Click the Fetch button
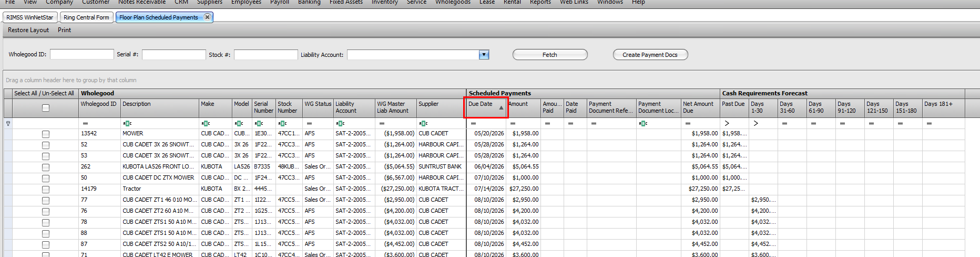Viewport: 980px width, 257px height. tap(550, 55)
